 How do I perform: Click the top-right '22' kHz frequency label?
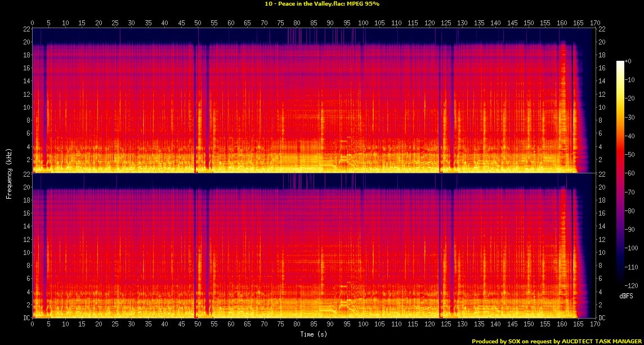click(601, 29)
